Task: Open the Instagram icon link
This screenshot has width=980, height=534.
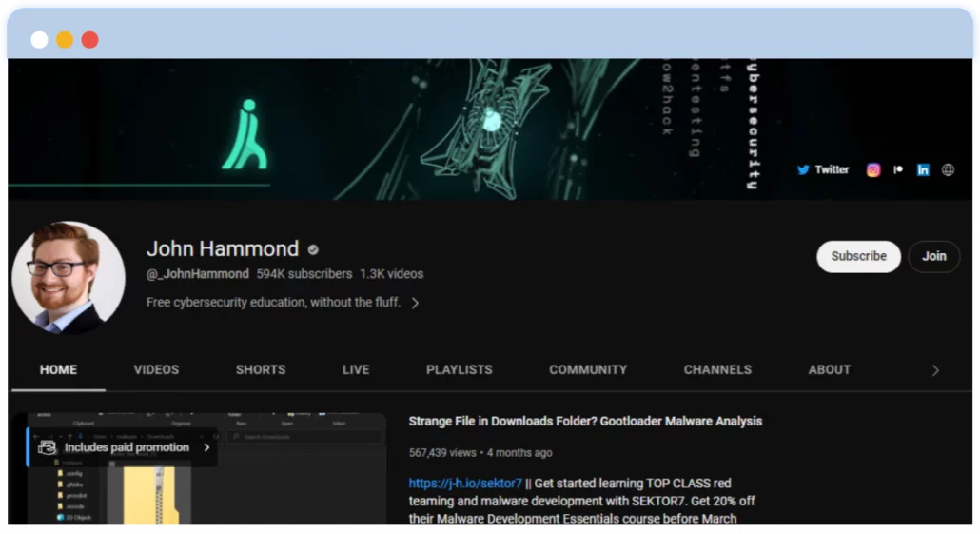Action: pos(873,170)
